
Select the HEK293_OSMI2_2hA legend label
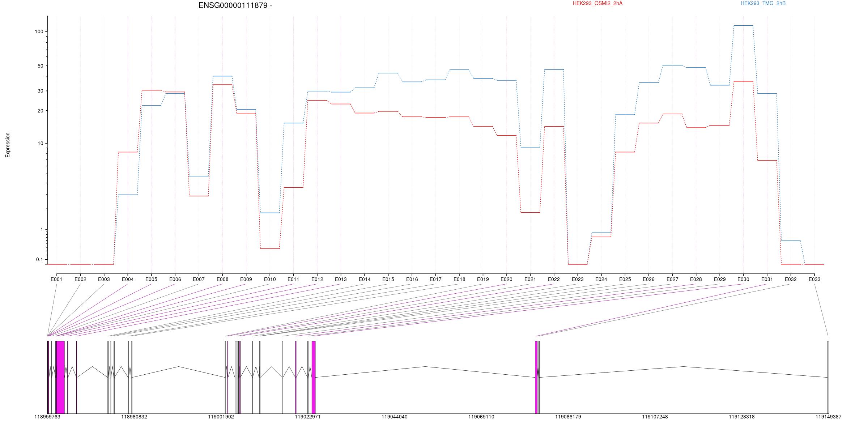(x=597, y=3)
